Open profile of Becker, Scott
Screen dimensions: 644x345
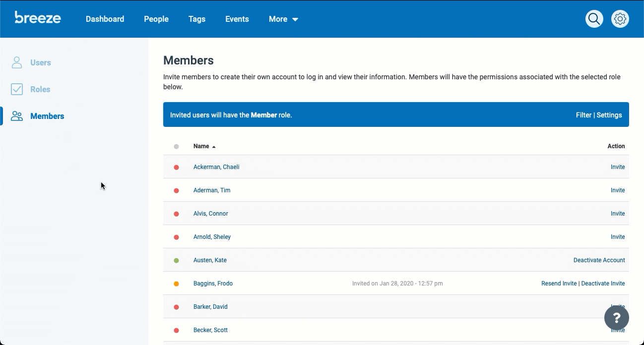click(210, 330)
